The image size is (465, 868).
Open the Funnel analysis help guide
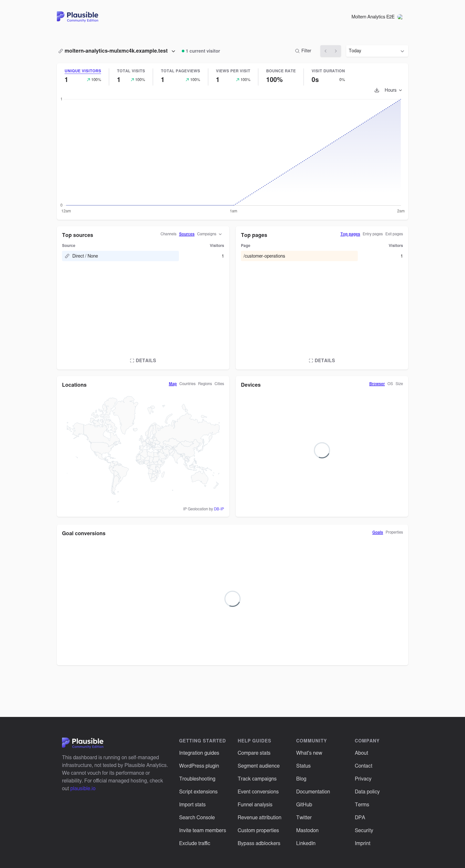tap(255, 805)
